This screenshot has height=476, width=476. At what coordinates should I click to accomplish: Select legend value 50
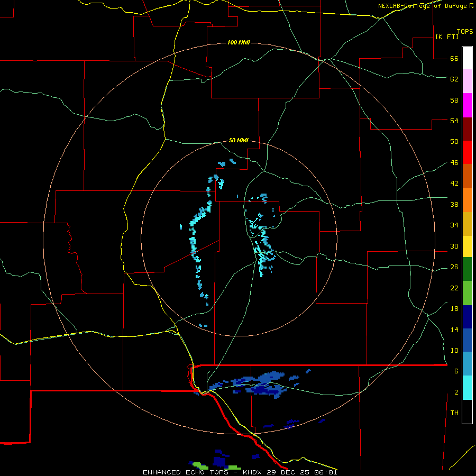point(454,142)
